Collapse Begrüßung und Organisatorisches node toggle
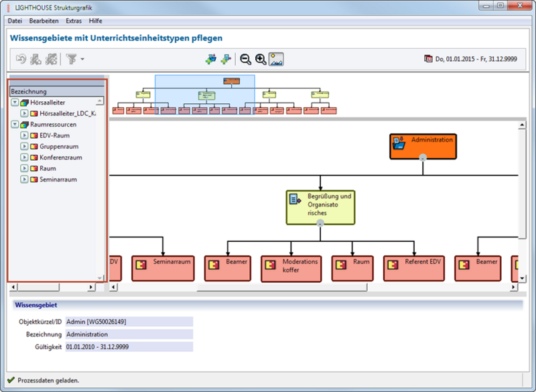 tap(320, 224)
